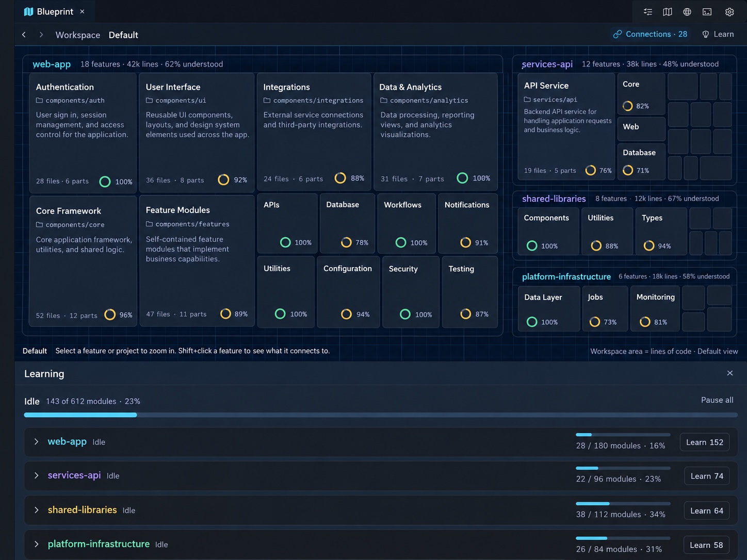Image resolution: width=747 pixels, height=560 pixels.
Task: Click the components/integrations folder icon
Action: (x=267, y=101)
